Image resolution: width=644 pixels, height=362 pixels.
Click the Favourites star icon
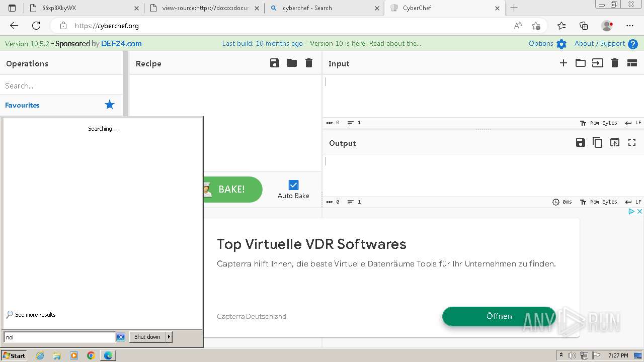[x=110, y=105]
